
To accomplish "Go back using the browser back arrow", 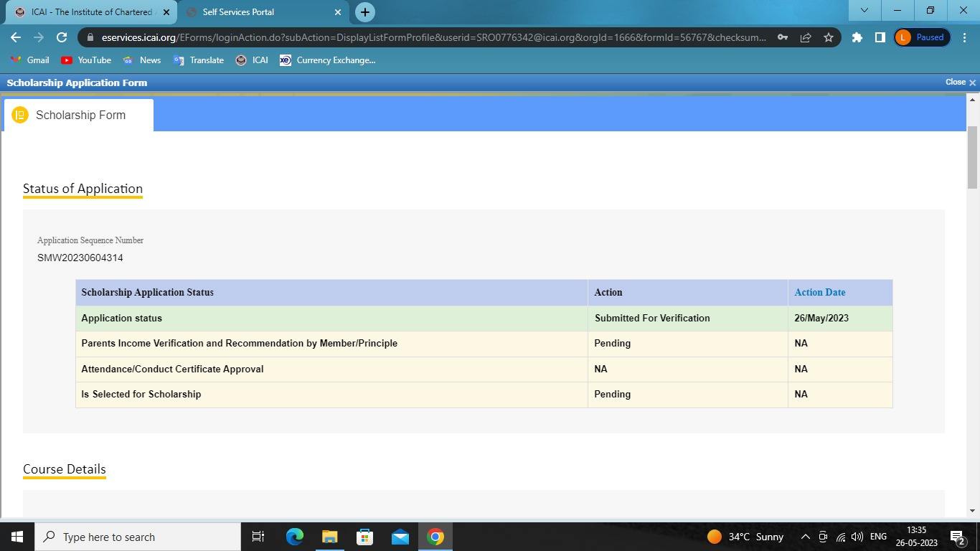I will [x=16, y=37].
